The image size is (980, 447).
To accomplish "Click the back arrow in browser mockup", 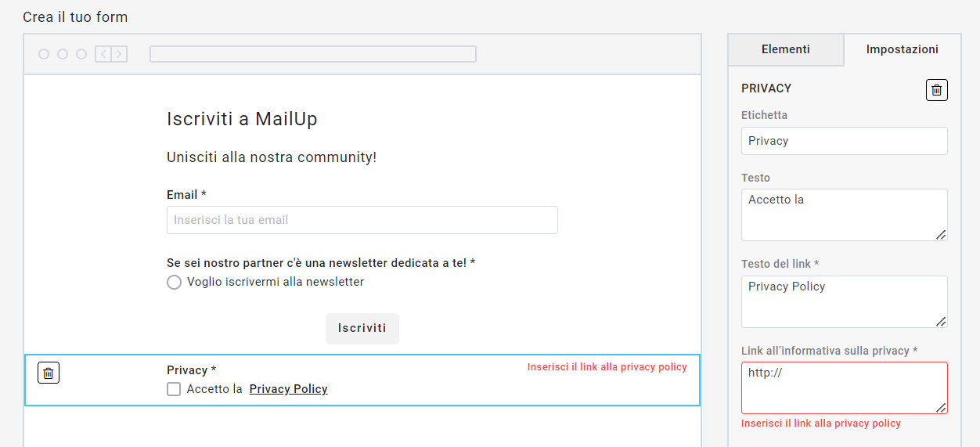I will click(103, 54).
